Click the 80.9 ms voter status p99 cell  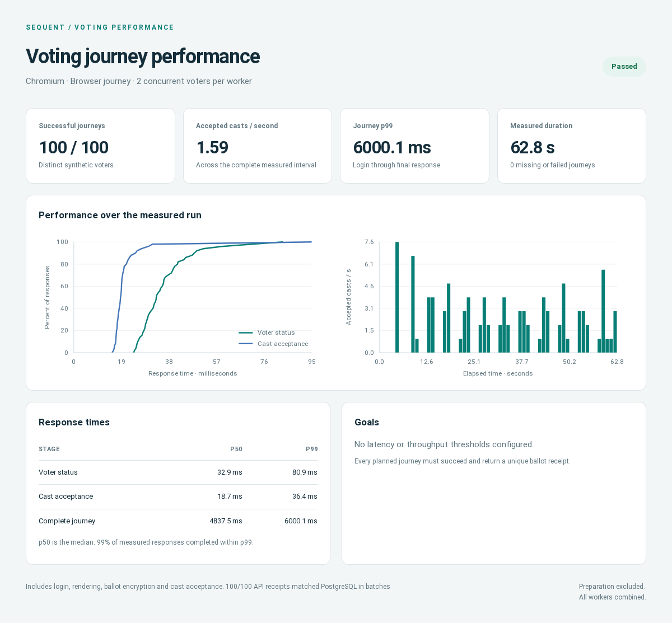[305, 472]
